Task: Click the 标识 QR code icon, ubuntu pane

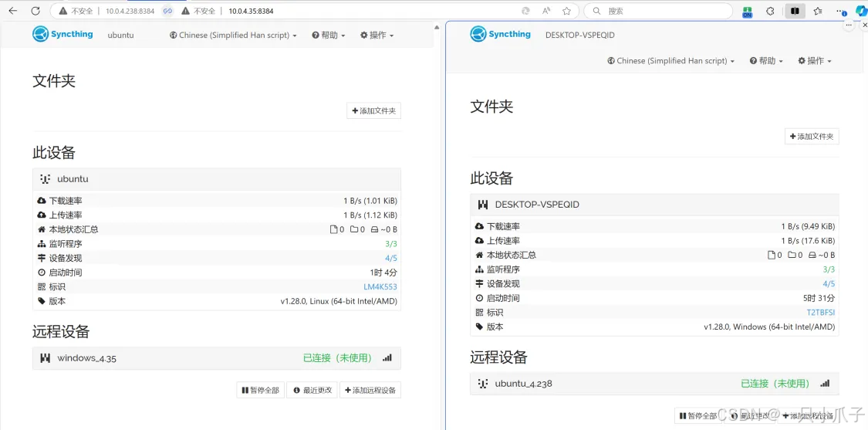Action: point(42,286)
